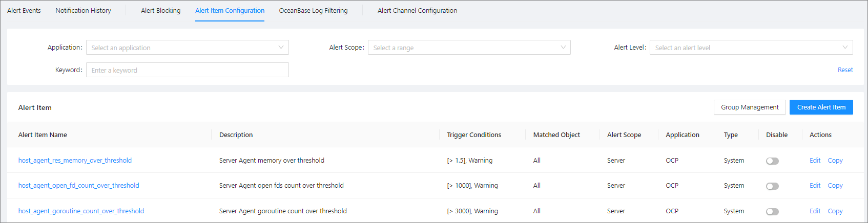Copy the host_agent_goroutine_count_over_threshold alert
This screenshot has width=868, height=223.
point(835,211)
